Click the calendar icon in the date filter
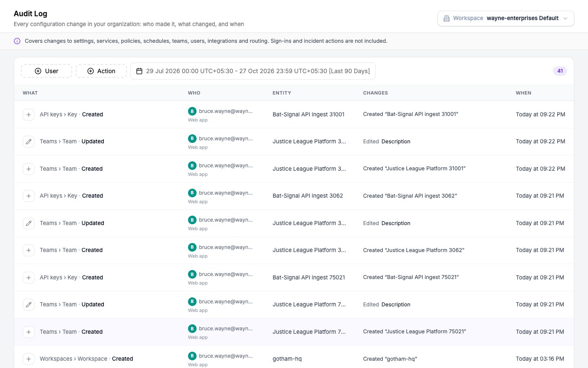The width and height of the screenshot is (588, 368). (x=139, y=71)
